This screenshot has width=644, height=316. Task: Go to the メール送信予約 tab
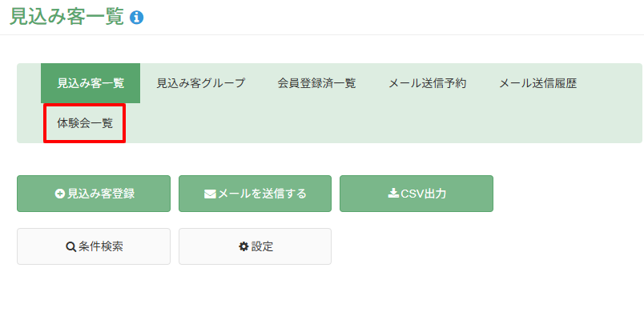tap(427, 83)
